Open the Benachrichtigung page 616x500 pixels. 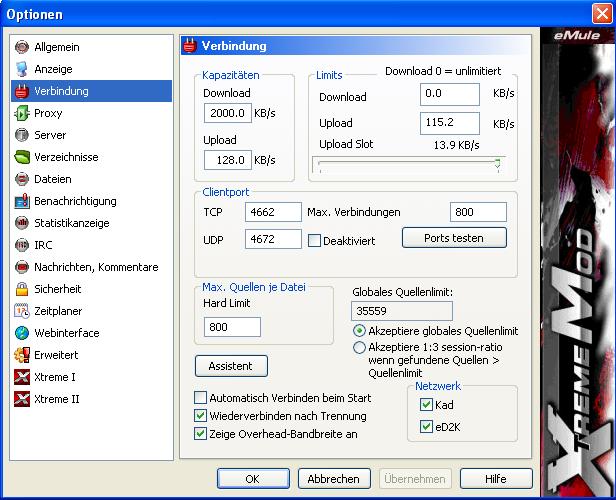[x=92, y=201]
